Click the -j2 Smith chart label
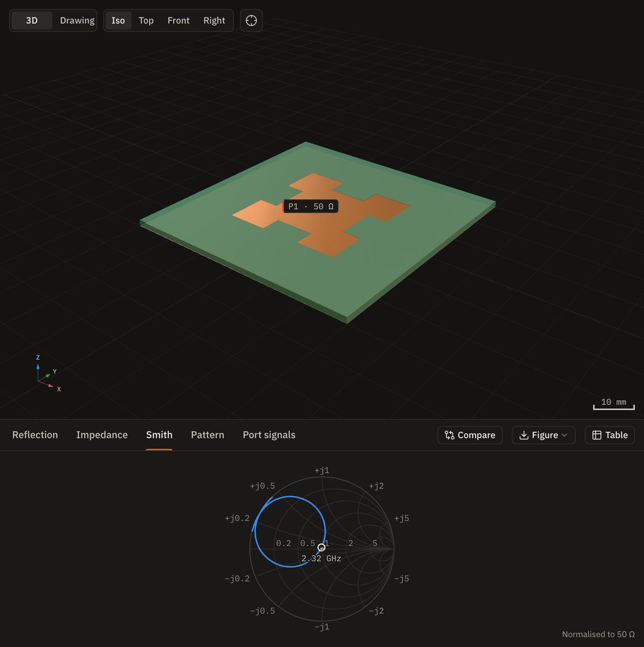This screenshot has width=644, height=647. (x=376, y=611)
